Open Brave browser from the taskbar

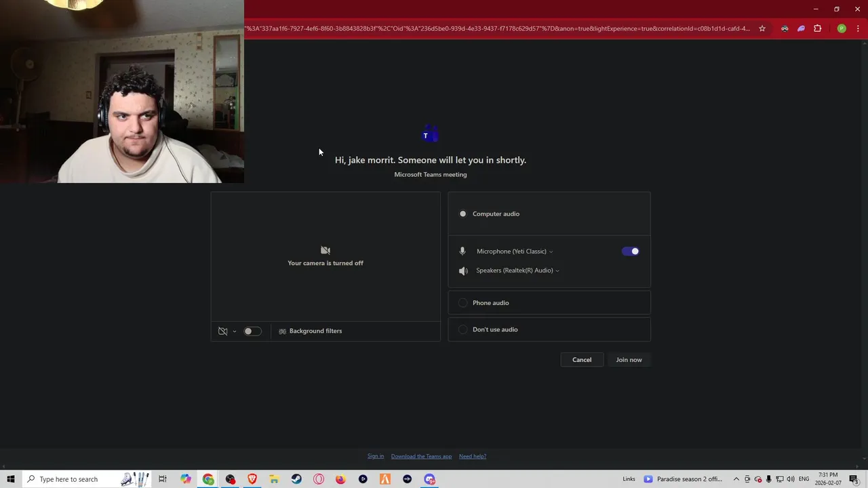tap(252, 479)
